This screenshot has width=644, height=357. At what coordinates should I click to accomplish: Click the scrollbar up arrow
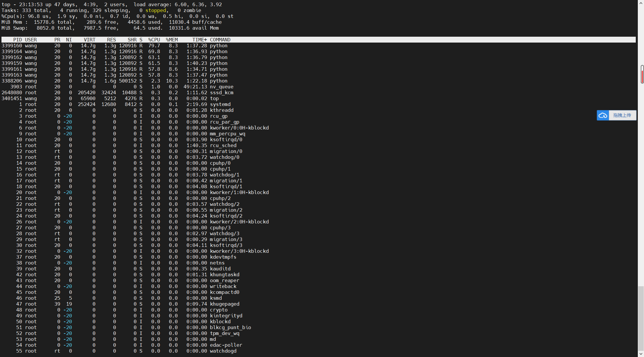pyautogui.click(x=641, y=3)
